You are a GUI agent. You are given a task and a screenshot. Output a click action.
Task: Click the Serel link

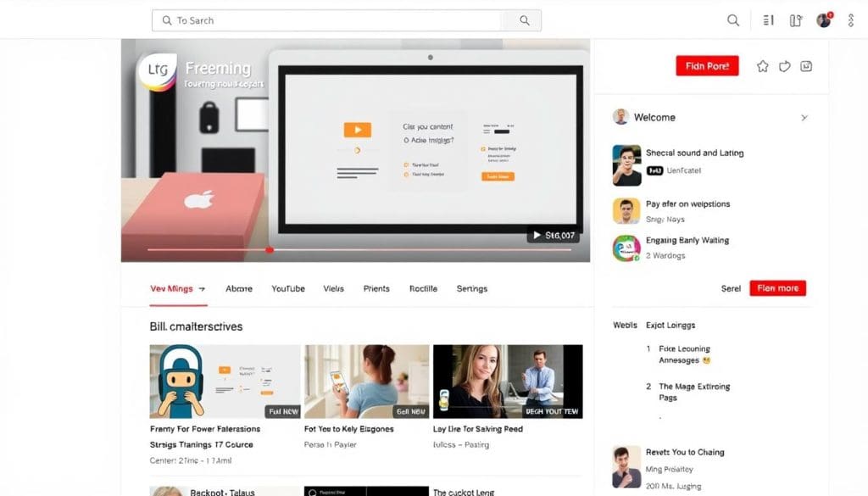point(731,288)
